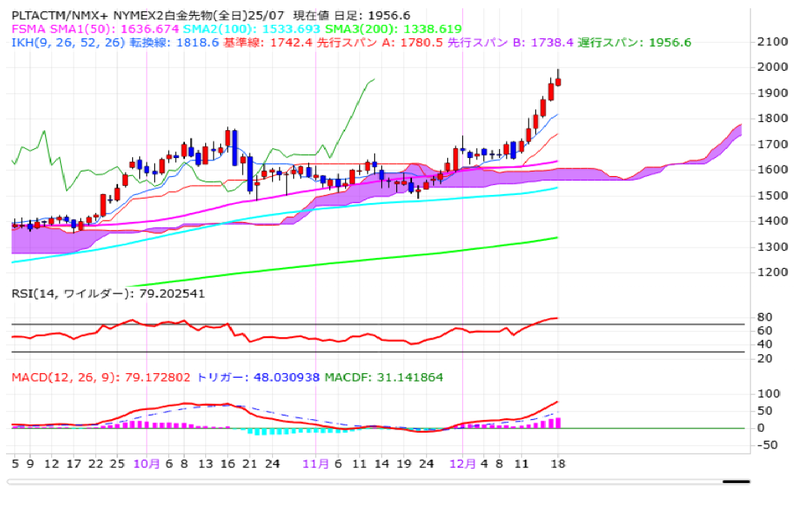Click the 12月 date axis marker
This screenshot has width=812, height=529.
click(x=462, y=464)
